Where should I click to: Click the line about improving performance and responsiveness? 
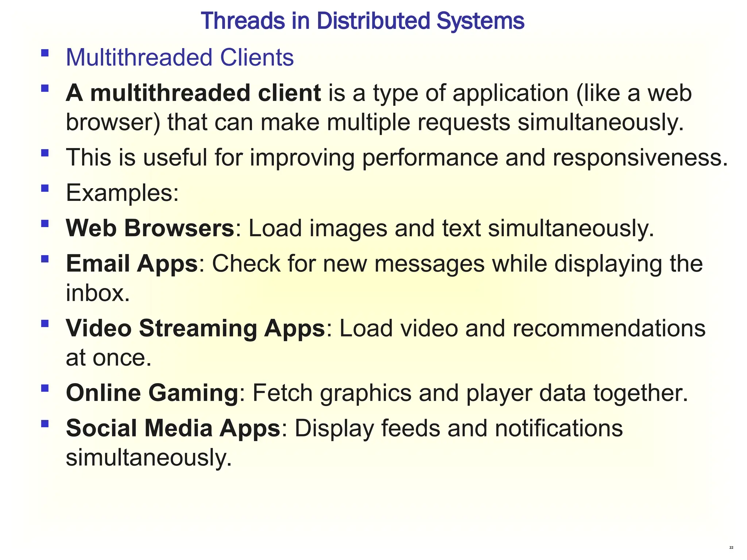tap(397, 157)
